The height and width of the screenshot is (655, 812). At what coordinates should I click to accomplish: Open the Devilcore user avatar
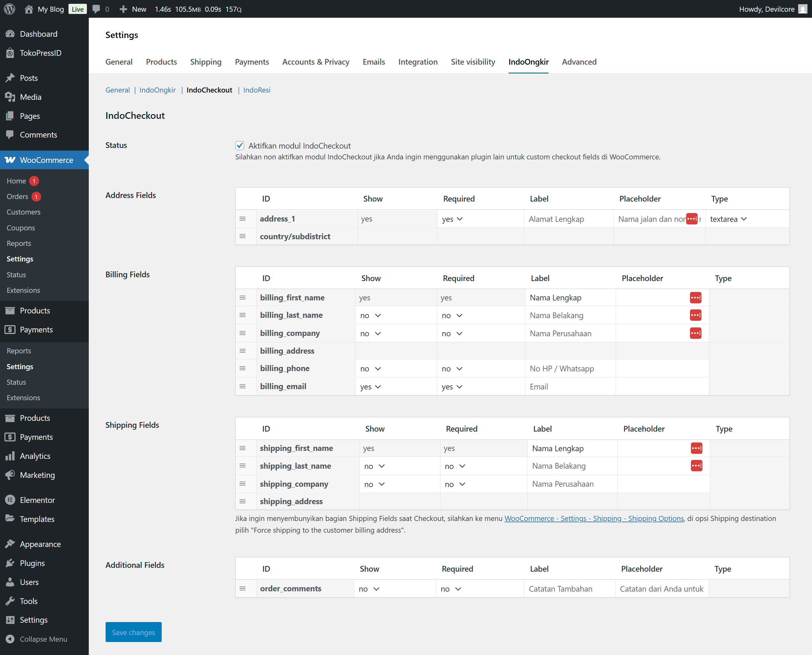click(x=803, y=9)
